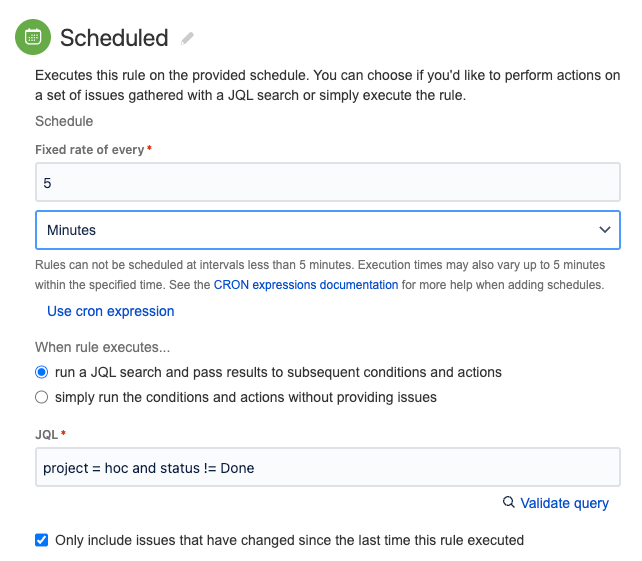
Task: Click the Fixed rate of every label
Action: click(x=90, y=150)
